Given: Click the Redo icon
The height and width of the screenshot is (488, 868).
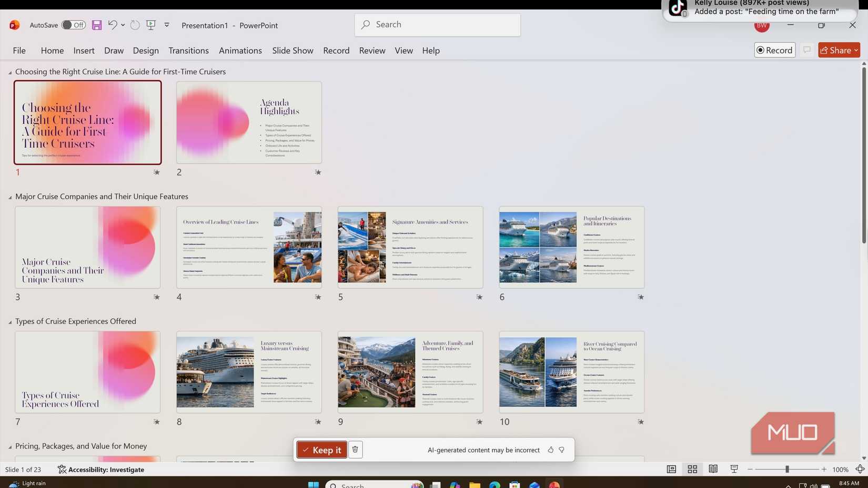Looking at the screenshot, I should click(x=135, y=25).
